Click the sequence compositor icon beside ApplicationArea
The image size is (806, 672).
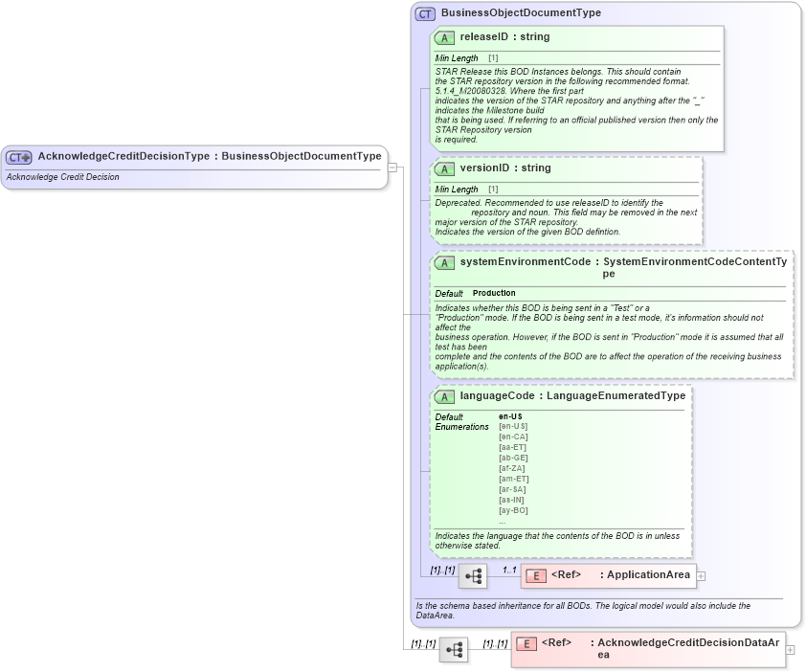point(471,574)
